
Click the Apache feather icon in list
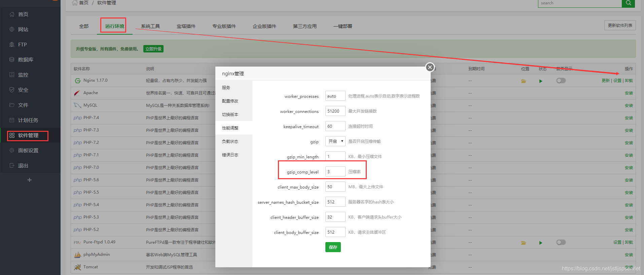77,93
